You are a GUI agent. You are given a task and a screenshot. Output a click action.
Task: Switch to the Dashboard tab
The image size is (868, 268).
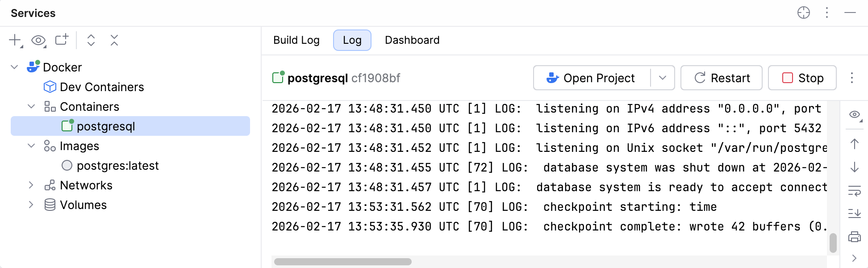(412, 40)
